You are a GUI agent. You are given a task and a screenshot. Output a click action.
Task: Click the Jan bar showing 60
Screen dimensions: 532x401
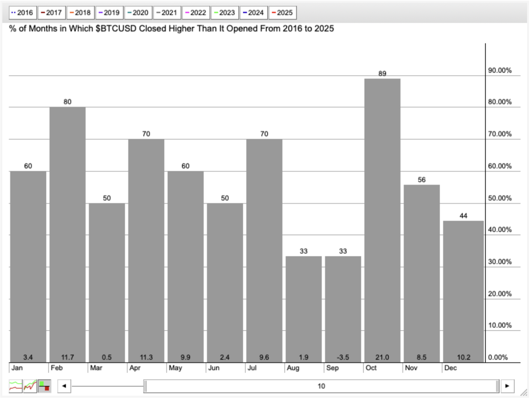coord(28,266)
